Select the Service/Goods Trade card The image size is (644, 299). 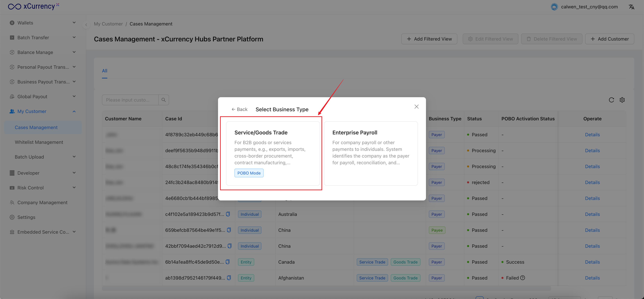click(273, 153)
